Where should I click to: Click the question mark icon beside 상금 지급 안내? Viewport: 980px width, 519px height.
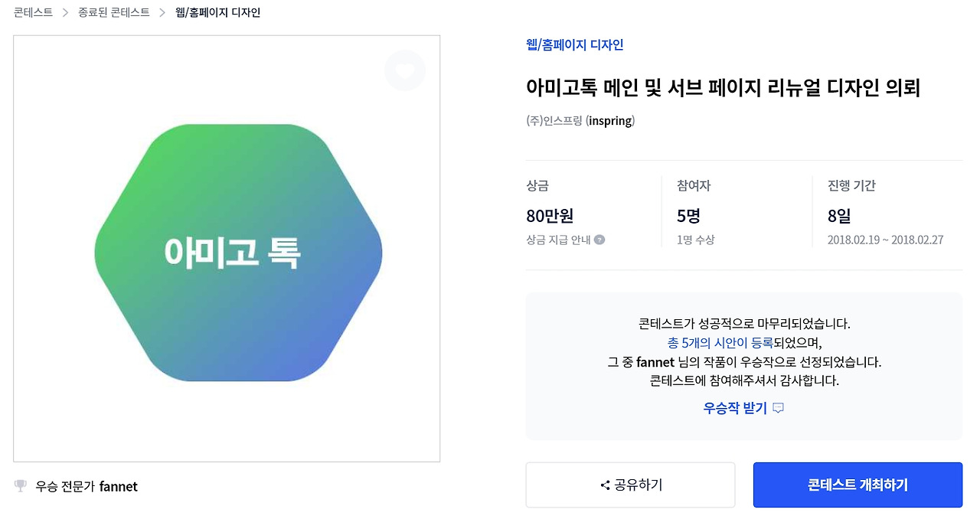click(x=599, y=240)
